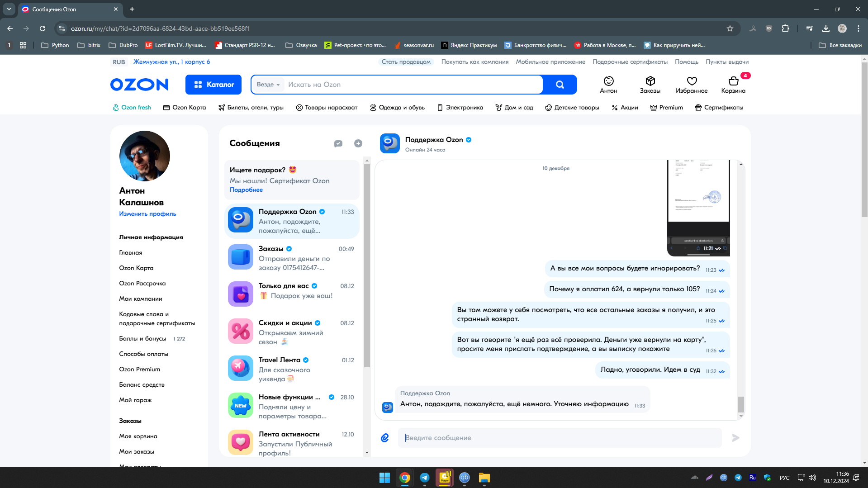Open Windows Start menu
The height and width of the screenshot is (488, 868).
[x=384, y=478]
